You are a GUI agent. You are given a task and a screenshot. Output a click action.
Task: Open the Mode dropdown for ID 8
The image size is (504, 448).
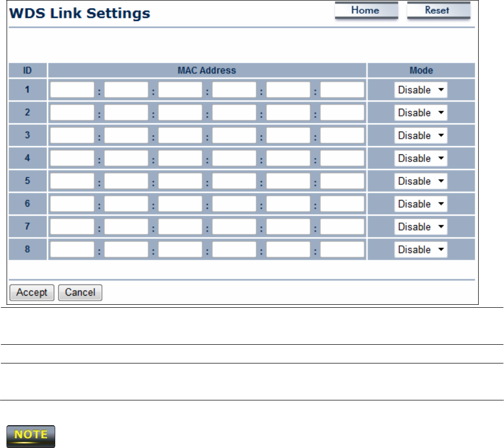[421, 250]
